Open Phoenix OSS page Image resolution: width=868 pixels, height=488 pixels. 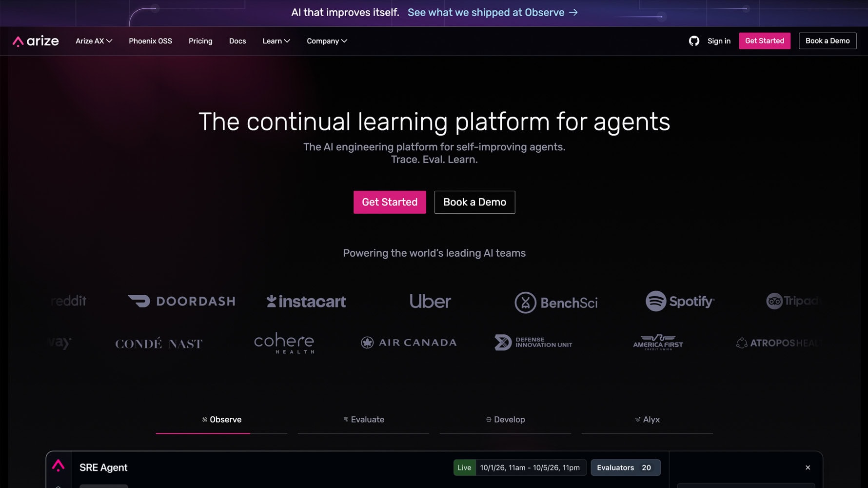[150, 41]
